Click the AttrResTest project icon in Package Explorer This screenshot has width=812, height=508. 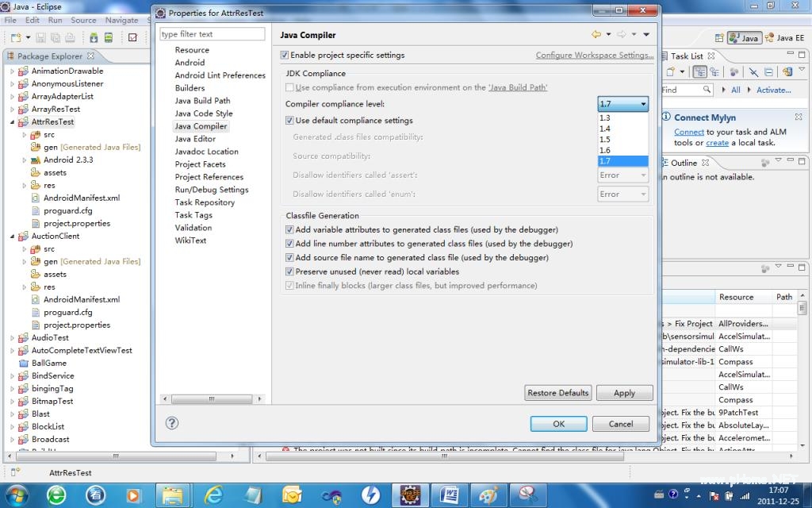coord(23,121)
